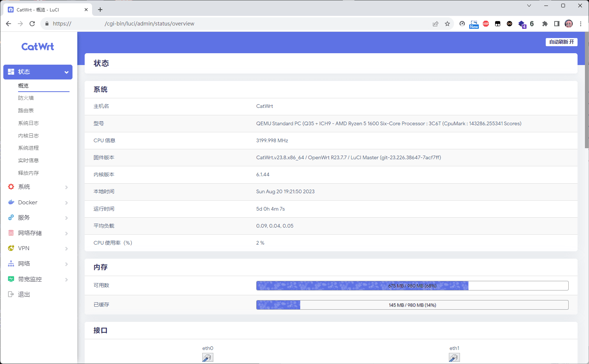The width and height of the screenshot is (589, 364).
Task: Click 退出 logout link text
Action: pyautogui.click(x=24, y=294)
